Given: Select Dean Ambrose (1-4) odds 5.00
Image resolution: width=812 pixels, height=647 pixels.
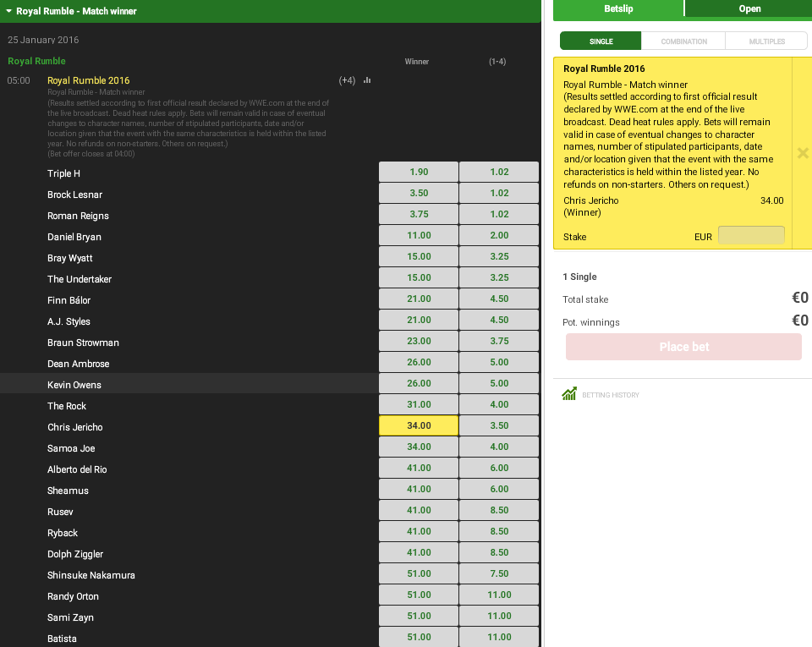Looking at the screenshot, I should (x=499, y=362).
